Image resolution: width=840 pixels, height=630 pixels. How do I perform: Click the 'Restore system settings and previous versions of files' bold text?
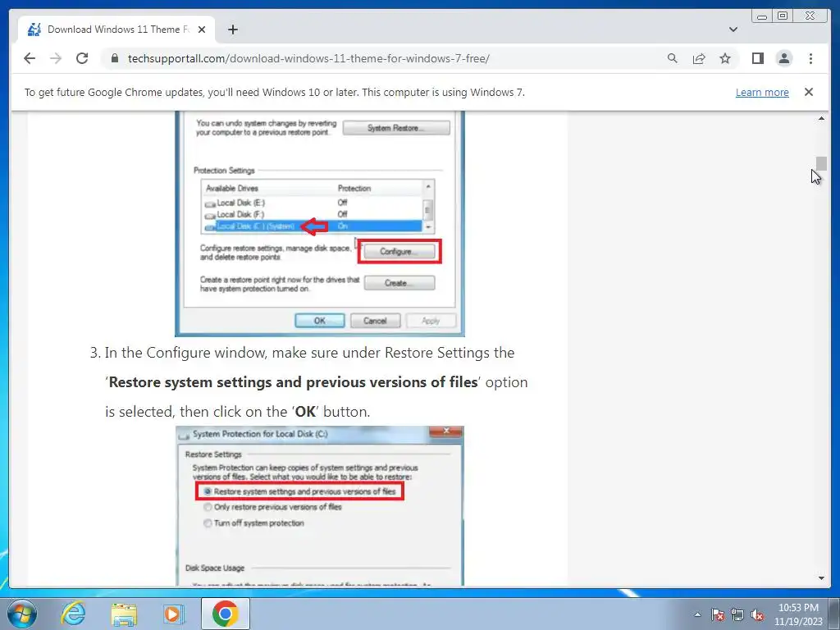(x=293, y=382)
